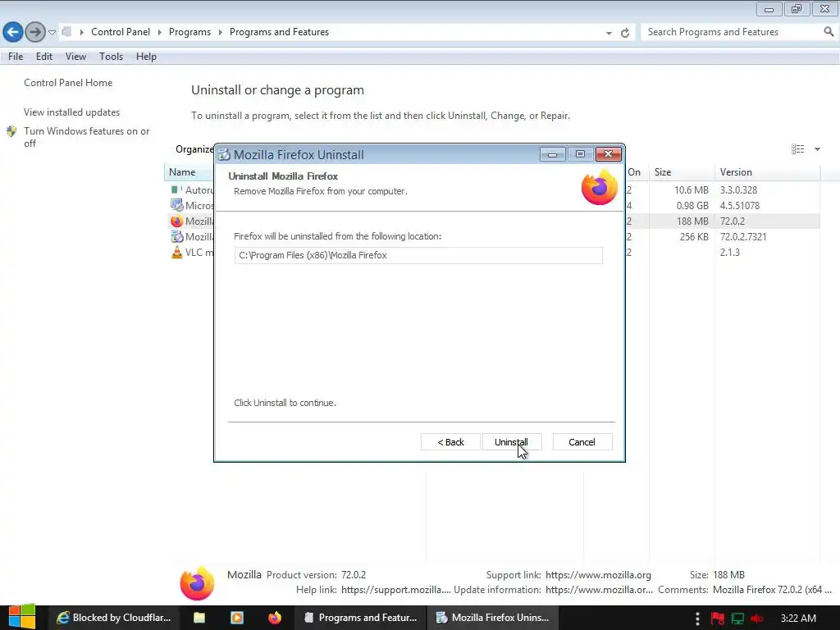Click the Back button in the uninstaller

450,442
